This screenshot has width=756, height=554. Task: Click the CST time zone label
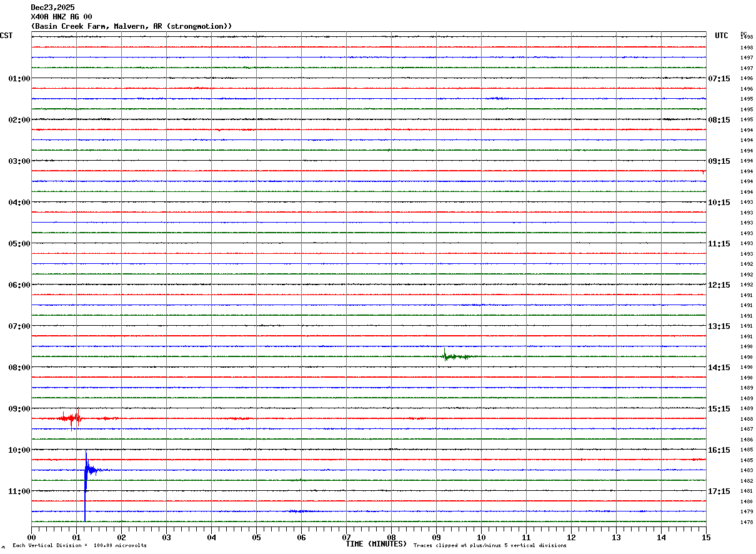6,36
